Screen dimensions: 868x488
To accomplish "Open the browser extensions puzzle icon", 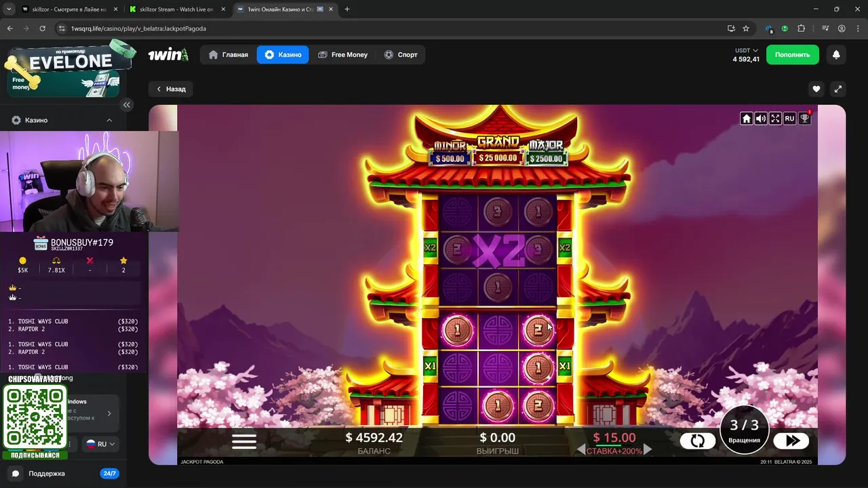I will (802, 28).
